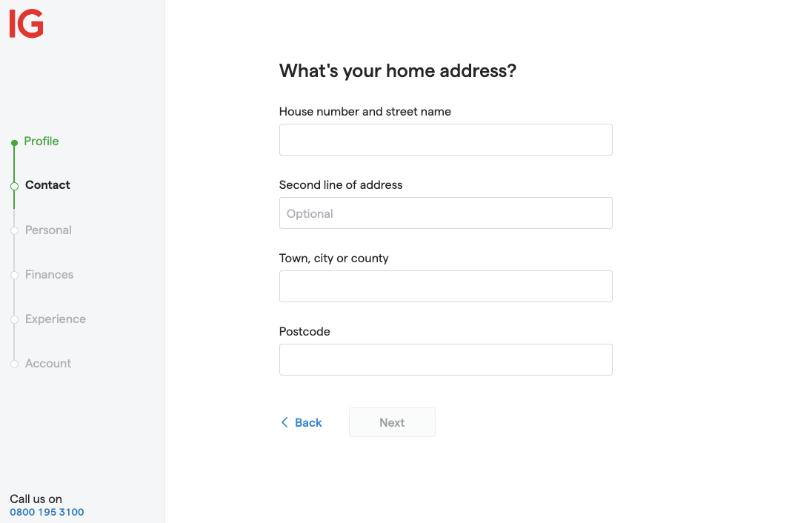The width and height of the screenshot is (812, 523).
Task: Click the Finances step circle
Action: (x=15, y=275)
